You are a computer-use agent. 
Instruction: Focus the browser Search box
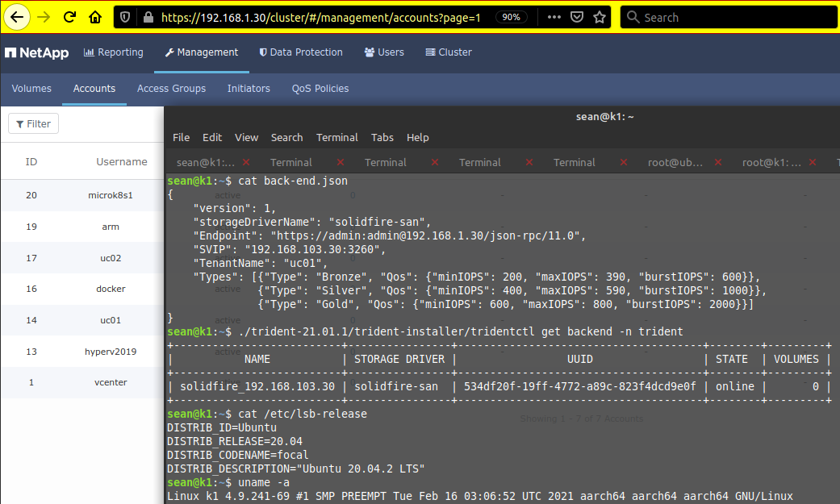click(x=729, y=17)
